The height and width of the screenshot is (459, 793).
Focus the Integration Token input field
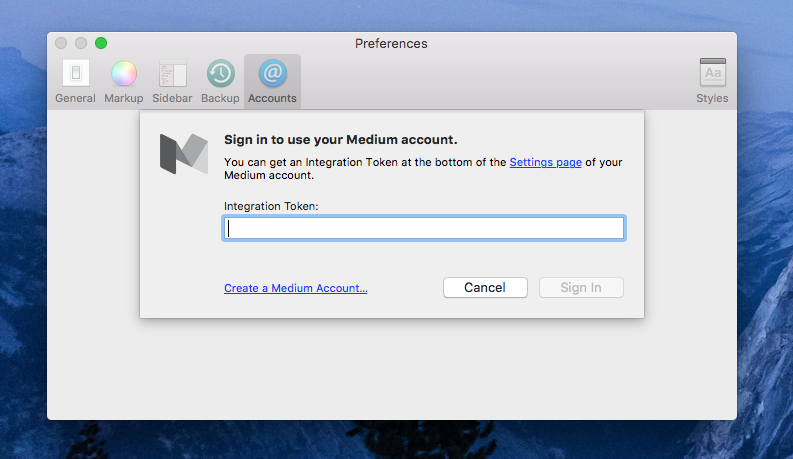tap(424, 228)
